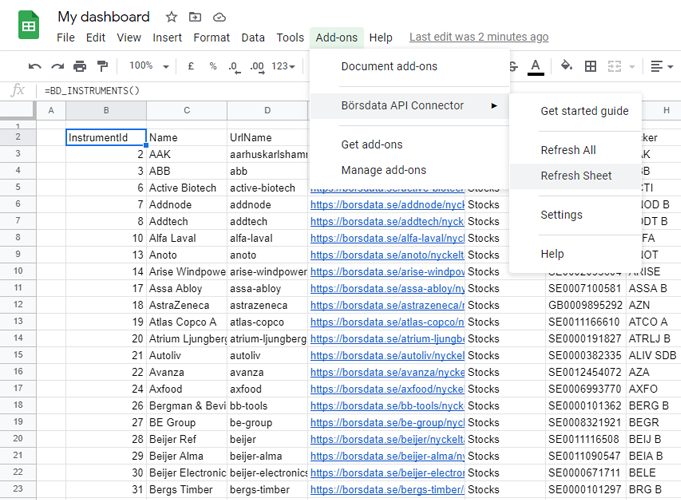The width and height of the screenshot is (681, 500).
Task: Open the Data menu
Action: (x=253, y=38)
